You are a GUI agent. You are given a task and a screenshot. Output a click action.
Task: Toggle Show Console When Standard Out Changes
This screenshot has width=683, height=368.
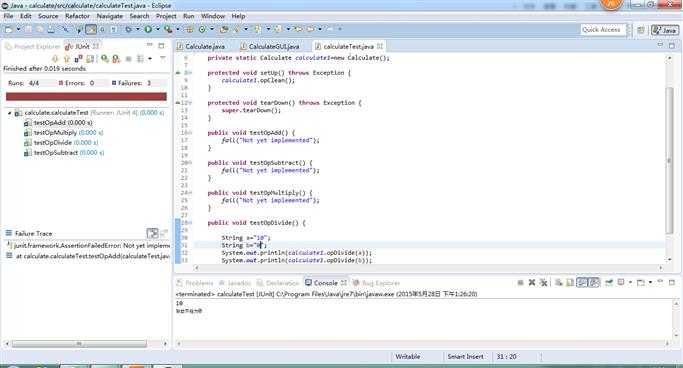pos(582,283)
